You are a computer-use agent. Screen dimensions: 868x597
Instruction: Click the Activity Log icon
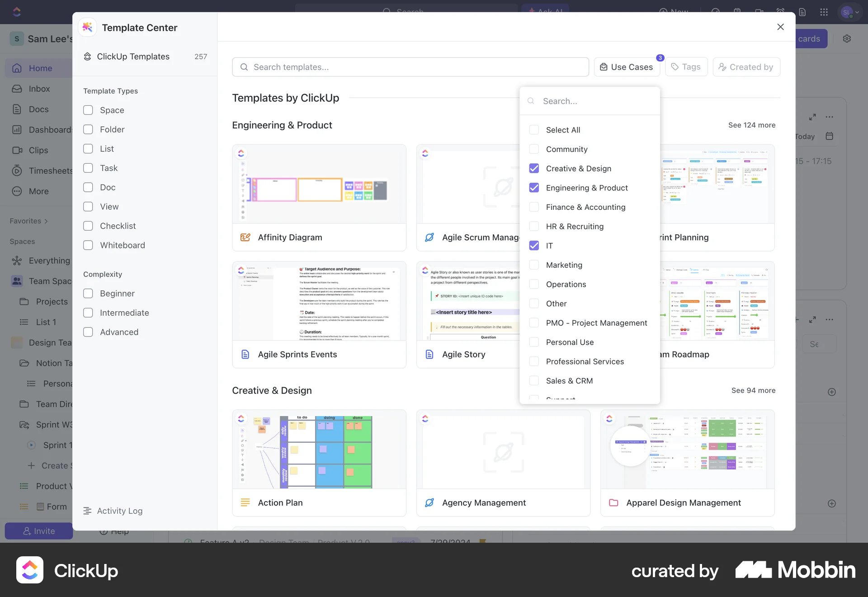87,511
